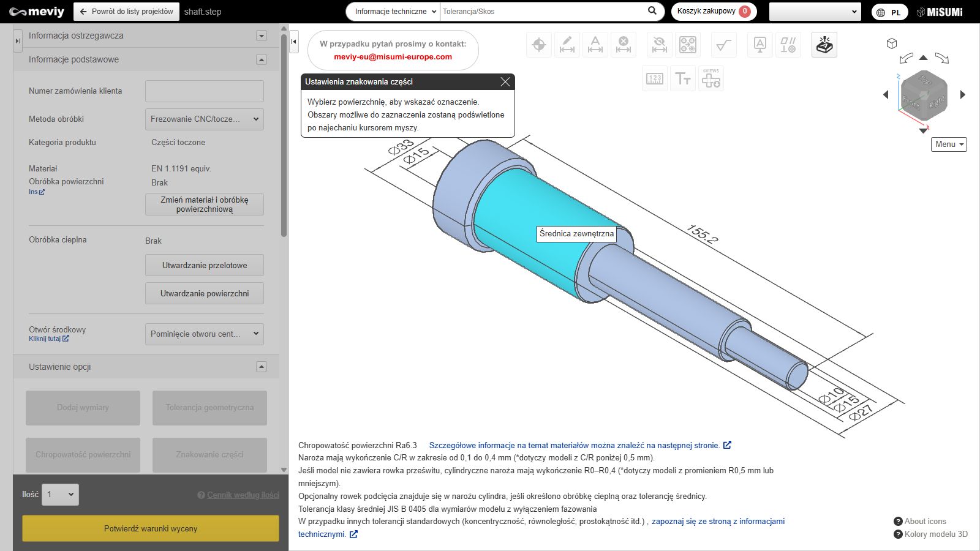The height and width of the screenshot is (551, 980).
Task: Click the Numer zamówienia klienta input field
Action: pyautogui.click(x=204, y=91)
